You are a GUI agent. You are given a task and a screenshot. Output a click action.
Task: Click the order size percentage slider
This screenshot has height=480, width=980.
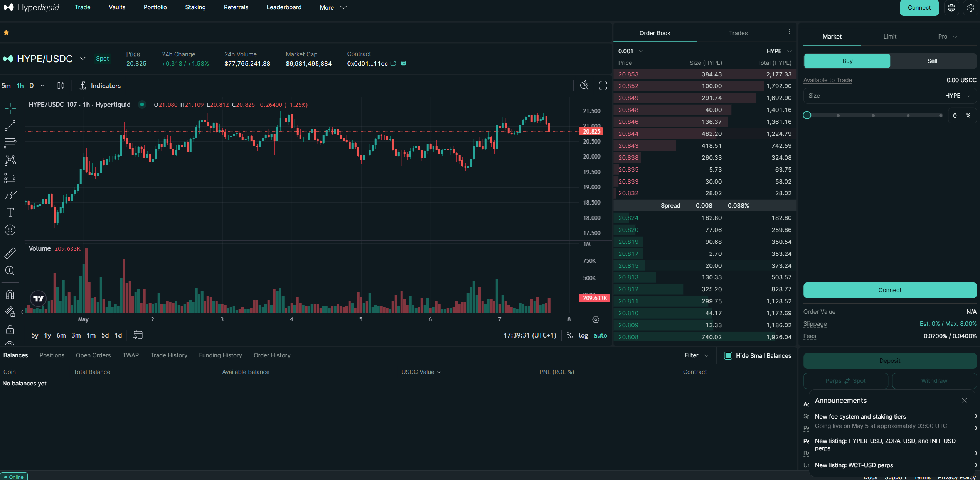[x=873, y=115]
